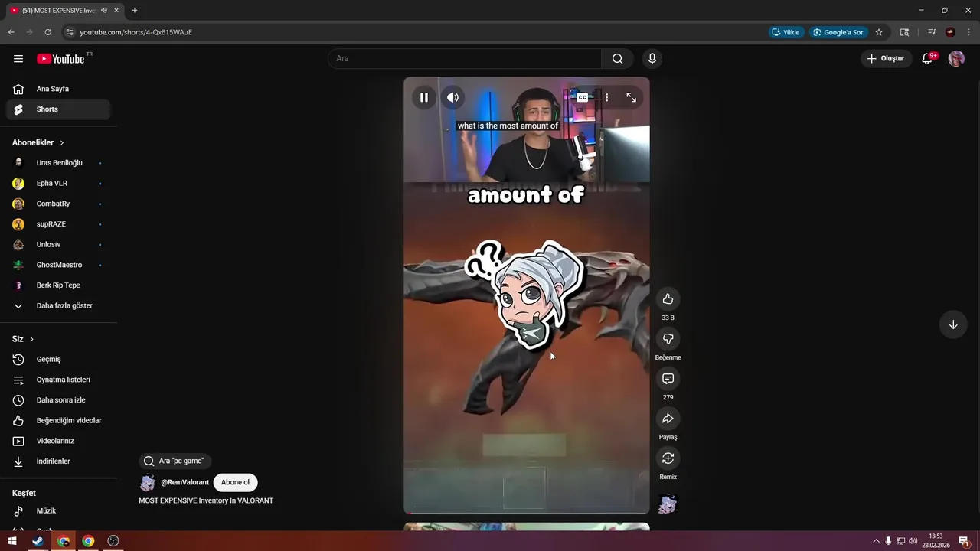Open the taskbar volume control
980x551 pixels.
click(x=913, y=541)
